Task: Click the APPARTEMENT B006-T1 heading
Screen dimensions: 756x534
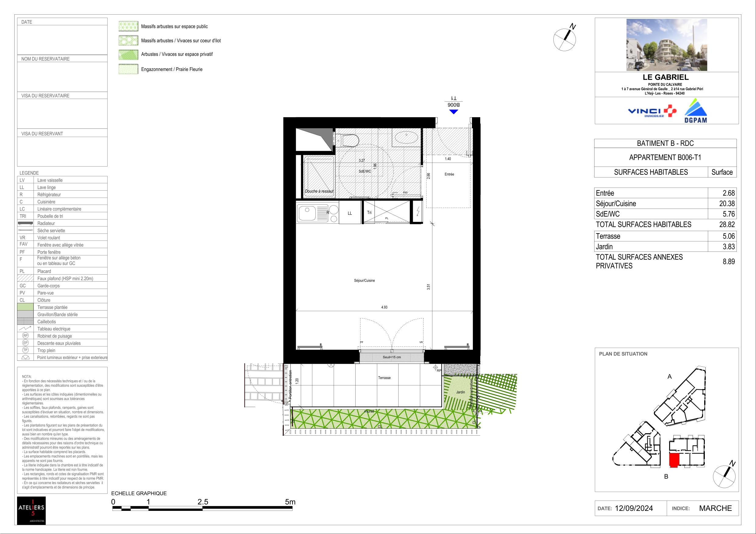Action: tap(665, 157)
